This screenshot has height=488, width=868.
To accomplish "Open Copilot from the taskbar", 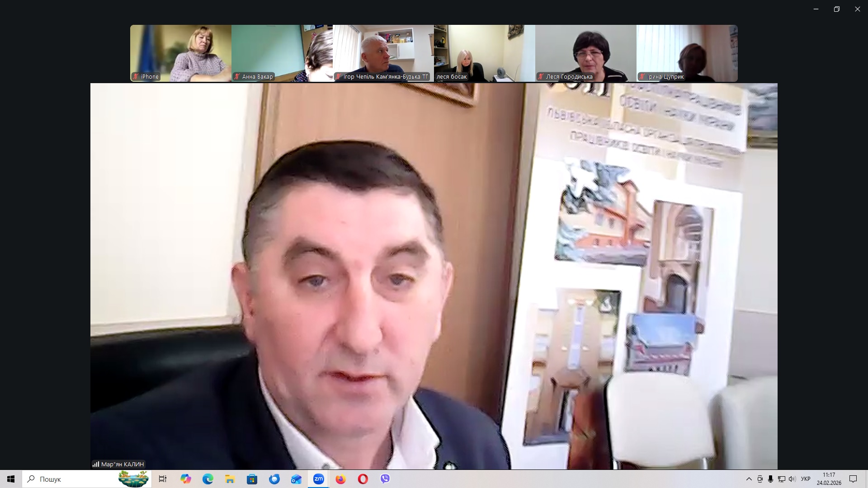I will coord(186,479).
